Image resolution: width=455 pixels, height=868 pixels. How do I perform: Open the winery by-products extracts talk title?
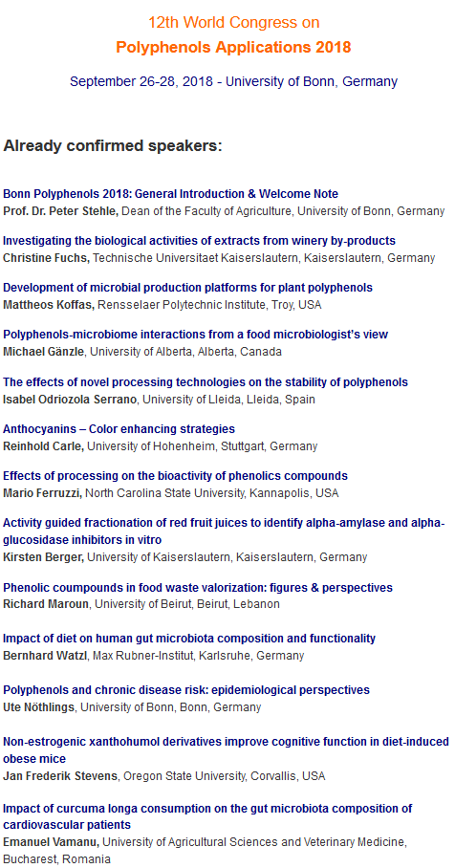point(199,241)
